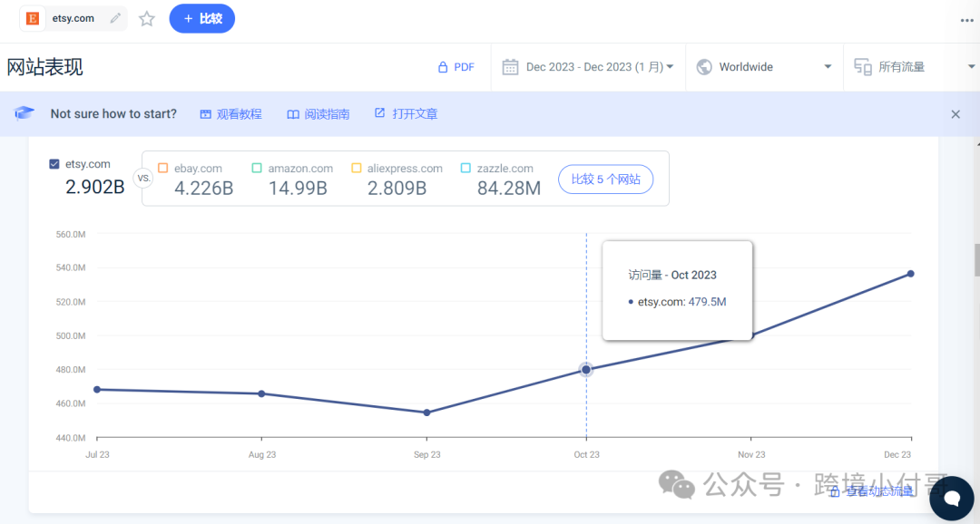Open the 阅读指南 guide link

click(318, 114)
